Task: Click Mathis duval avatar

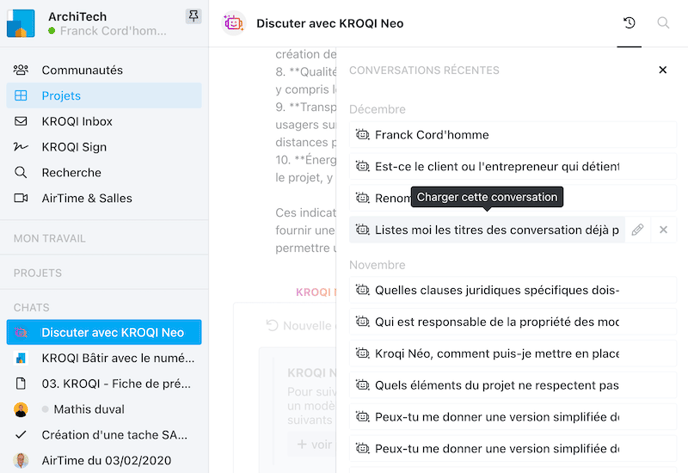Action: 21,409
